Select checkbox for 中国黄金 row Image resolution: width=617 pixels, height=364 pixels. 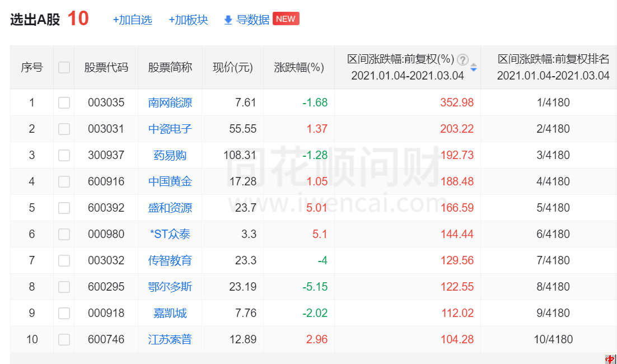point(64,181)
